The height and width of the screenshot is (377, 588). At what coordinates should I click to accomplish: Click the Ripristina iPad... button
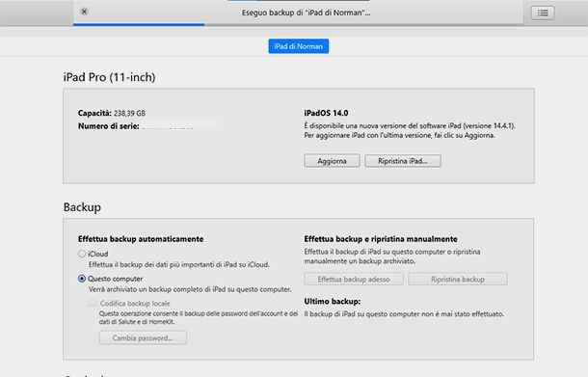click(x=403, y=161)
